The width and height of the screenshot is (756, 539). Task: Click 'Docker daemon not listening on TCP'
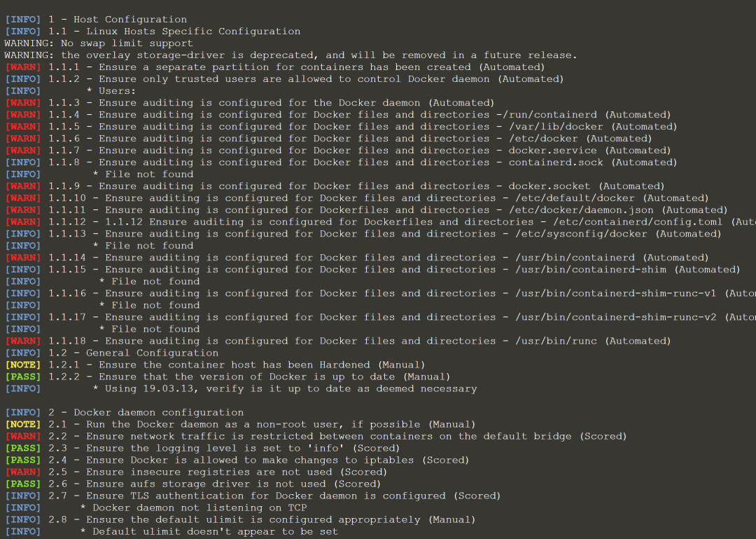(x=199, y=507)
